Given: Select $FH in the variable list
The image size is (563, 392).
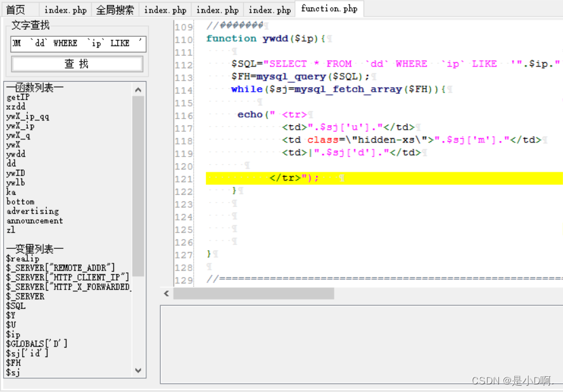Looking at the screenshot, I should coord(13,363).
